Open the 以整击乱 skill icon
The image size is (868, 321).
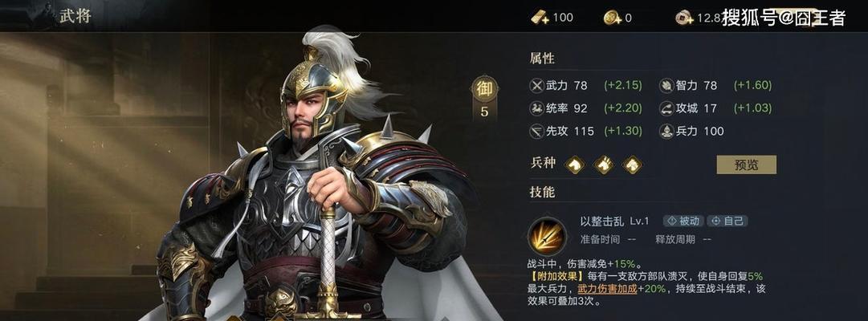(x=547, y=236)
